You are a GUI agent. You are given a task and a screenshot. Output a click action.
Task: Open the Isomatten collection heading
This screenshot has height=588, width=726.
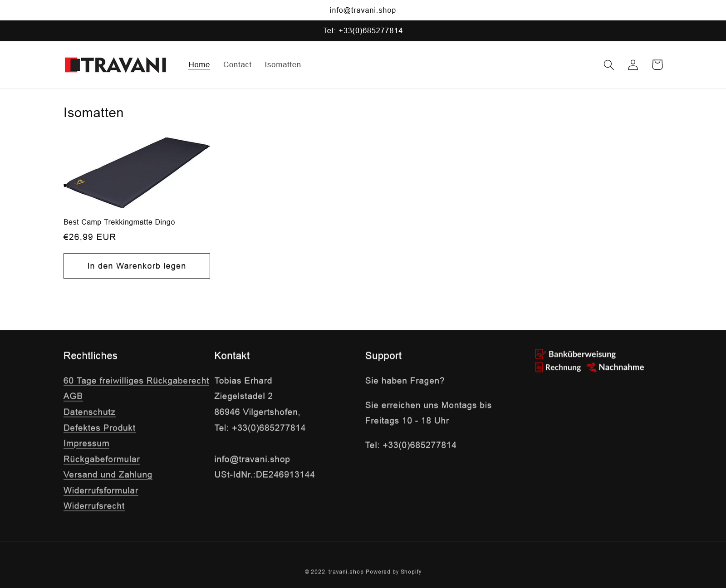93,113
